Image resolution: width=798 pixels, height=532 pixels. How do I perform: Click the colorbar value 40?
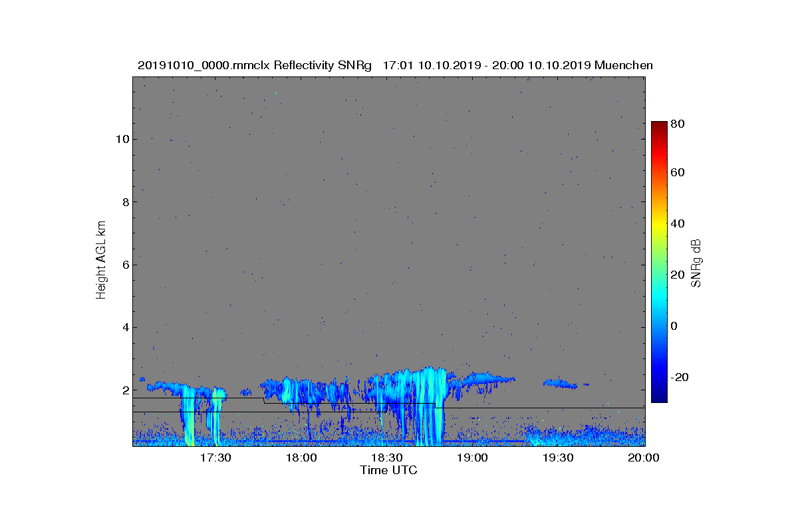point(678,223)
